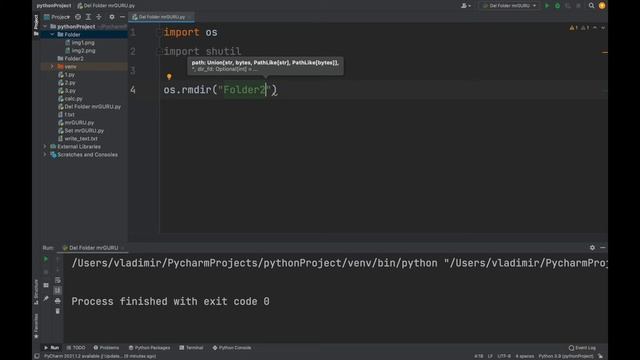Open 3.py from project tree
640x360 pixels.
tap(67, 91)
